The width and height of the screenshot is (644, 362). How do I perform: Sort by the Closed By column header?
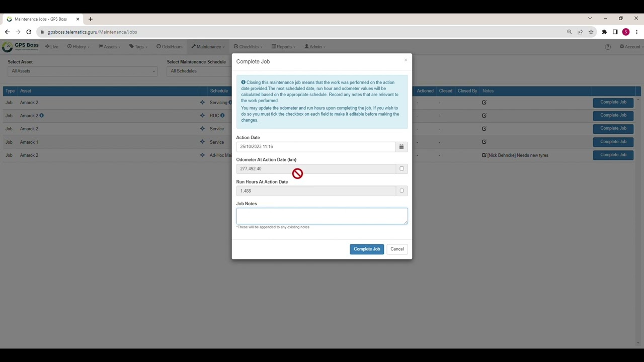tap(467, 91)
